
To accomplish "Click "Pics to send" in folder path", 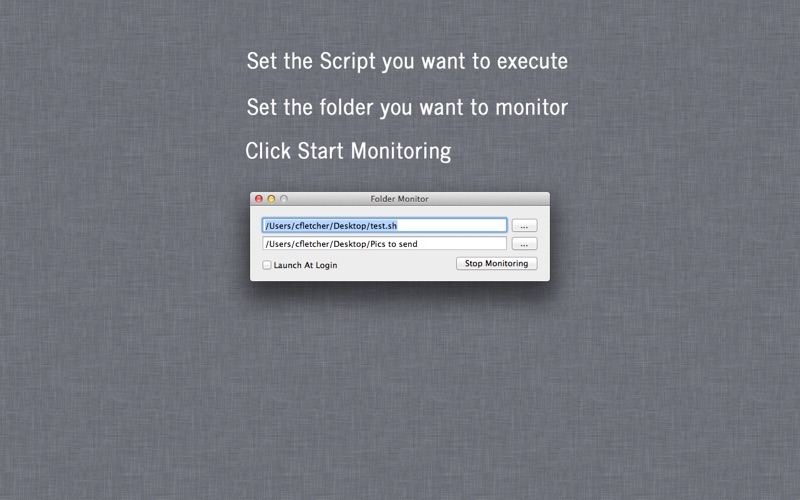I will [x=393, y=244].
